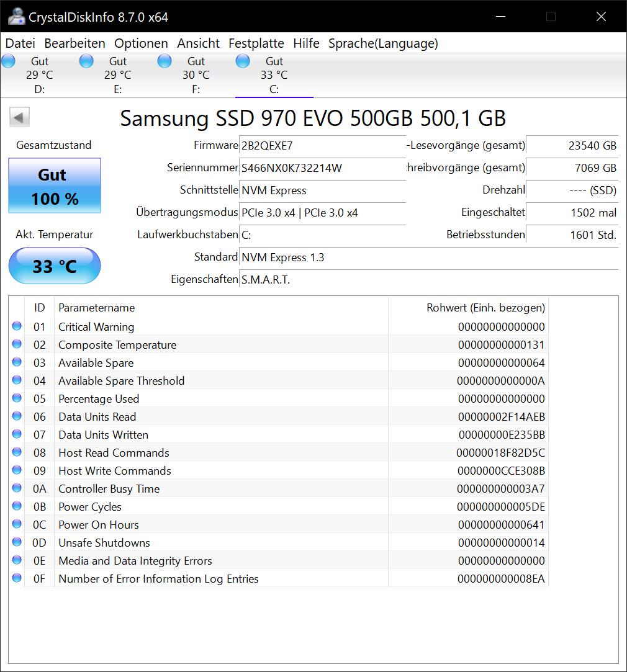The image size is (627, 672).
Task: Open the Festplatte menu
Action: tap(256, 43)
